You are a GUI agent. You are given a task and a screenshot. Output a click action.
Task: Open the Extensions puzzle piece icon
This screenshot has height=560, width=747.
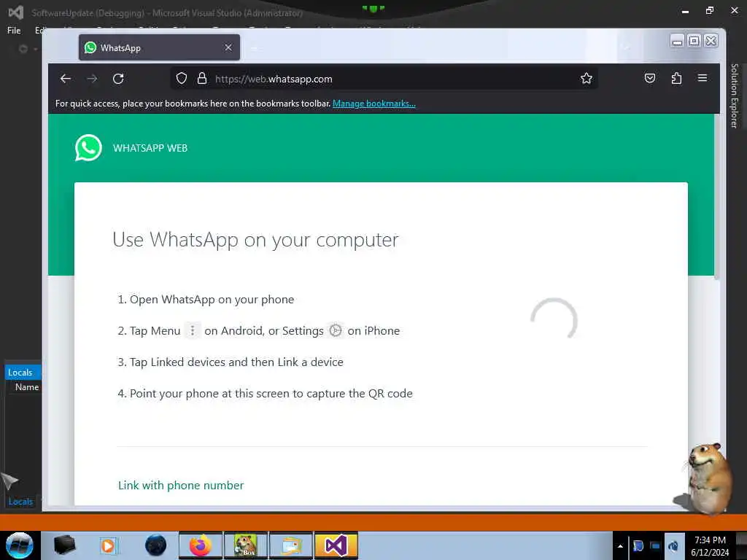(x=676, y=78)
